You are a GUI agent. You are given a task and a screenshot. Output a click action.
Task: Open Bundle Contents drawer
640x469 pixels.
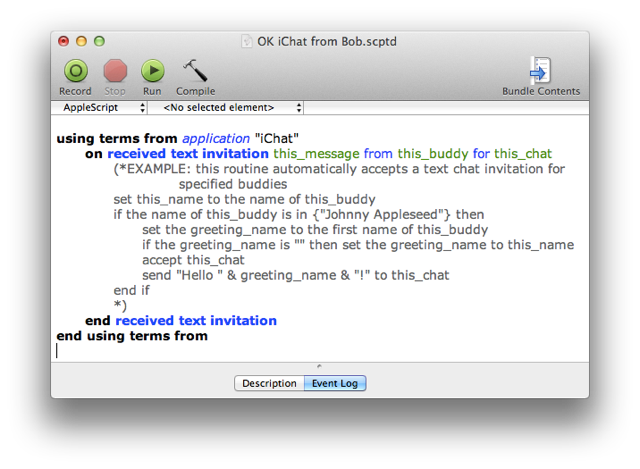540,71
